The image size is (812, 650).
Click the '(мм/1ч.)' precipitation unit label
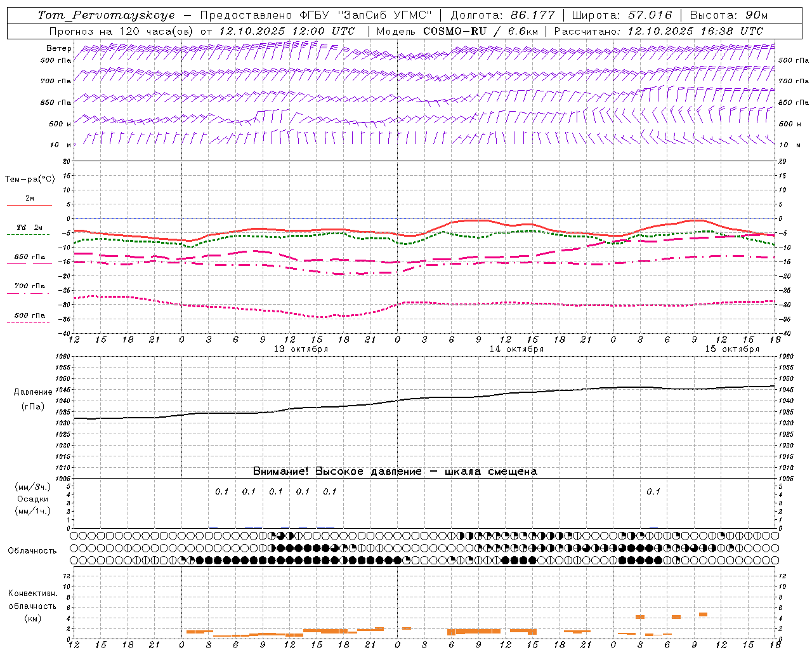[32, 511]
